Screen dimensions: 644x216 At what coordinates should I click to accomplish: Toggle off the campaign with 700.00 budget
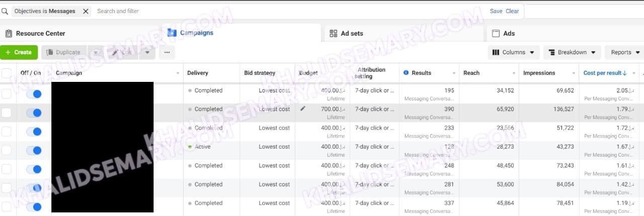pyautogui.click(x=34, y=113)
